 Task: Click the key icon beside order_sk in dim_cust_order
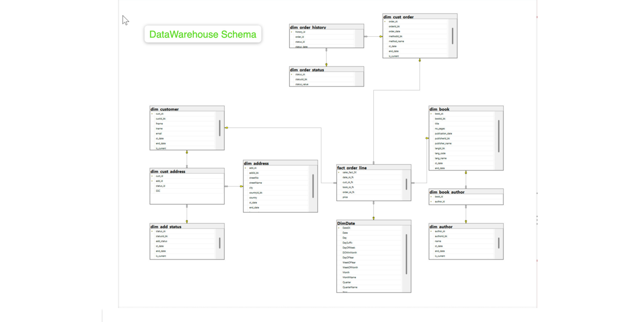tap(384, 22)
